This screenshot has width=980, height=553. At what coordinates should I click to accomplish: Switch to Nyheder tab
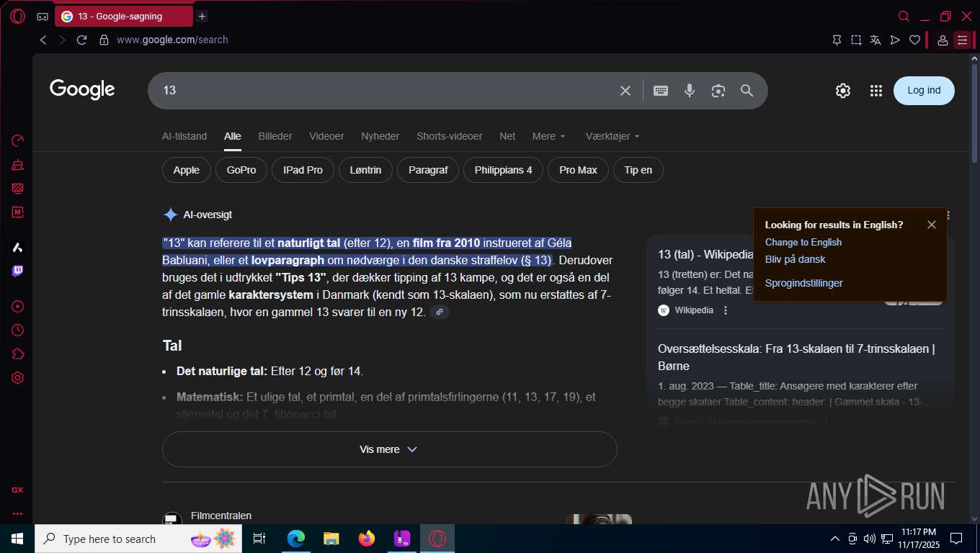(380, 136)
